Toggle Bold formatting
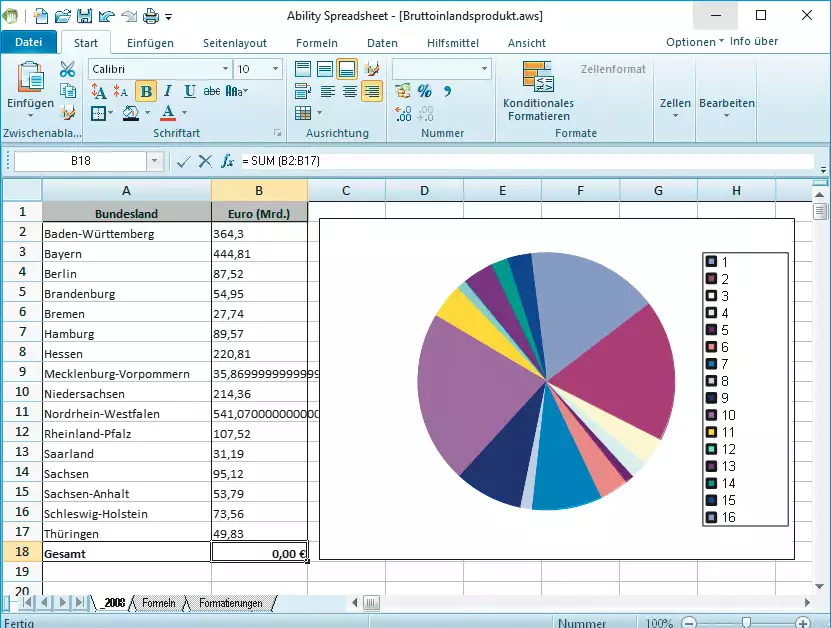The width and height of the screenshot is (831, 628). [x=146, y=91]
